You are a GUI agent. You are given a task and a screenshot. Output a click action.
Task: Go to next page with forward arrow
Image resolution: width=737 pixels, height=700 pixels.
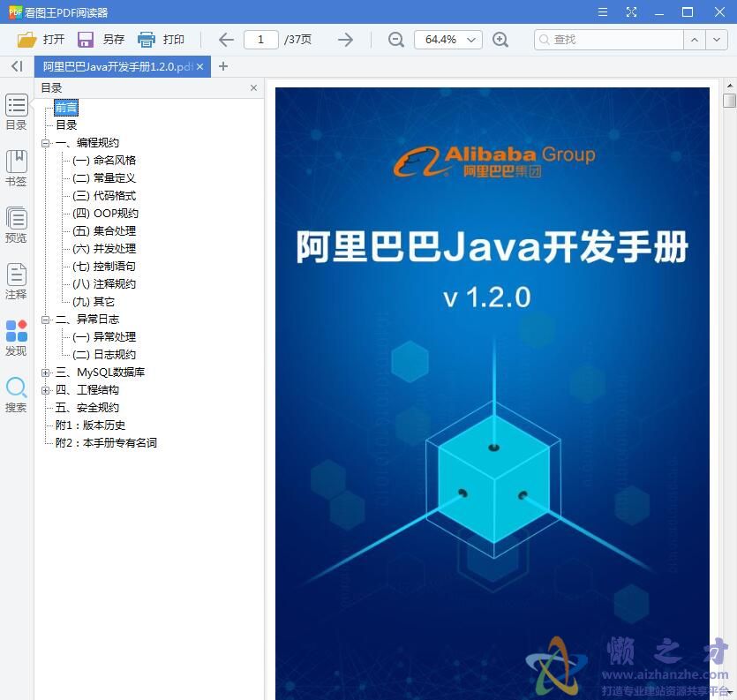click(x=345, y=39)
